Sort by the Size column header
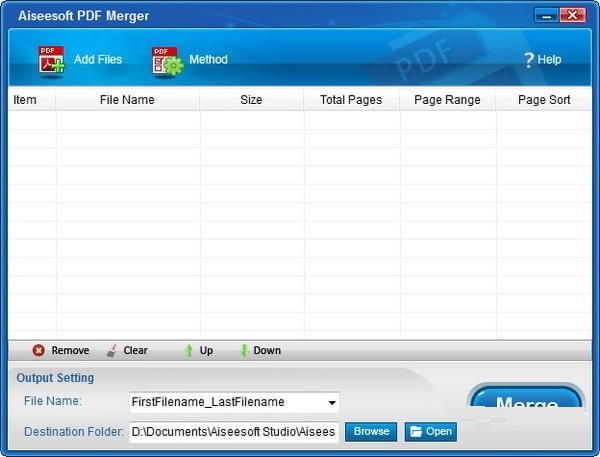600x457 pixels. pyautogui.click(x=251, y=100)
